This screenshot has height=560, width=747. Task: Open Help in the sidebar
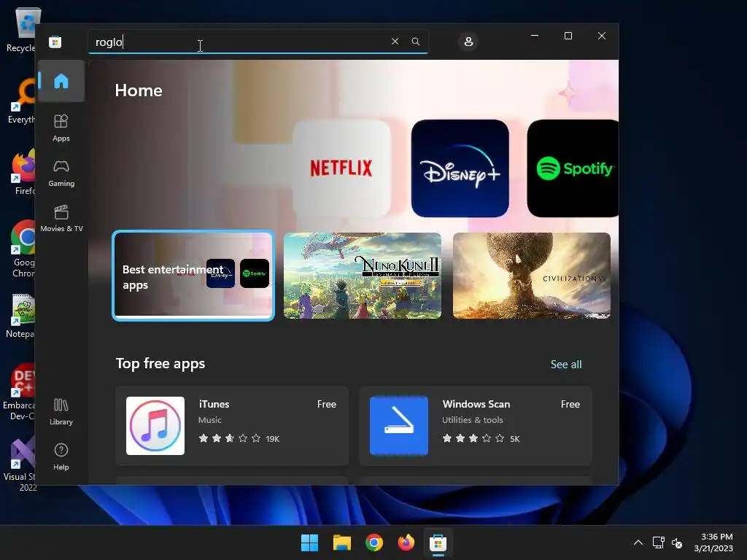61,456
